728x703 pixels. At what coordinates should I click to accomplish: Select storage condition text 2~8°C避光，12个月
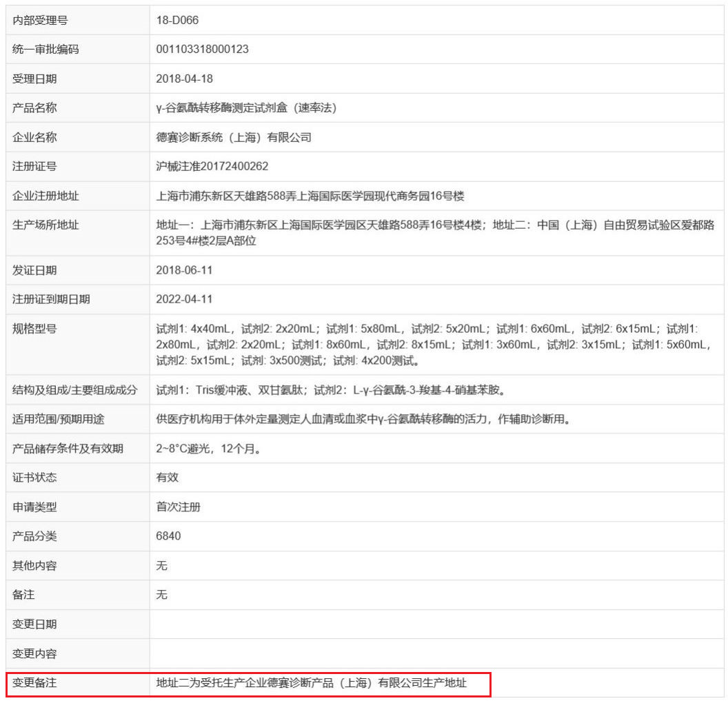pyautogui.click(x=208, y=449)
